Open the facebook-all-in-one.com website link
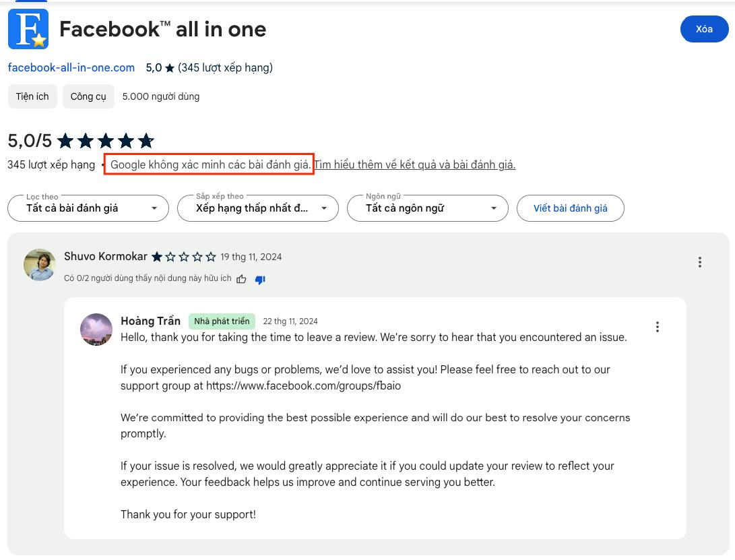Viewport: 735px width, 560px height. [71, 67]
